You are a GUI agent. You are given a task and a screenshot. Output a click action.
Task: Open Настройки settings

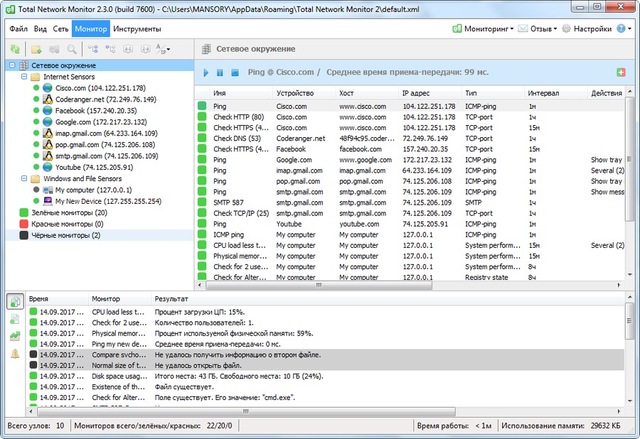[608, 29]
